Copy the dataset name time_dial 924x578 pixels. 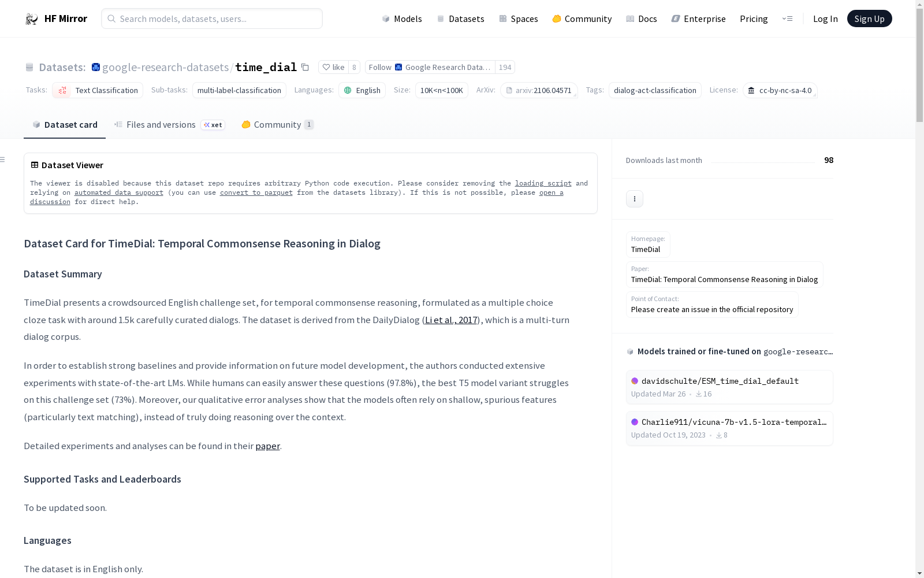[x=305, y=68]
